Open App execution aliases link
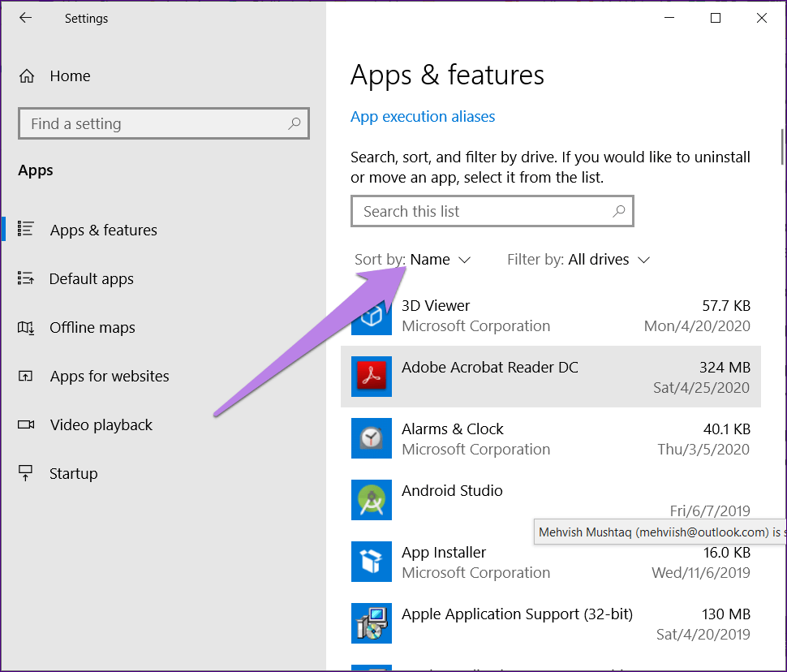The width and height of the screenshot is (787, 672). (x=423, y=117)
